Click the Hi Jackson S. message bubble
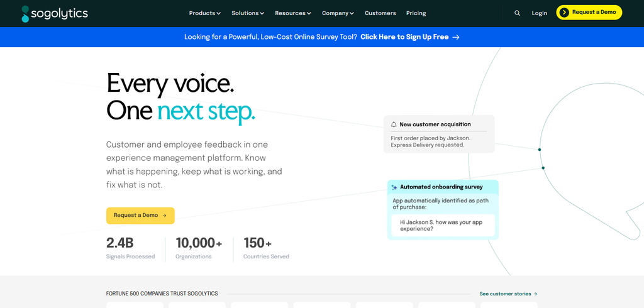This screenshot has width=644, height=308. click(443, 226)
